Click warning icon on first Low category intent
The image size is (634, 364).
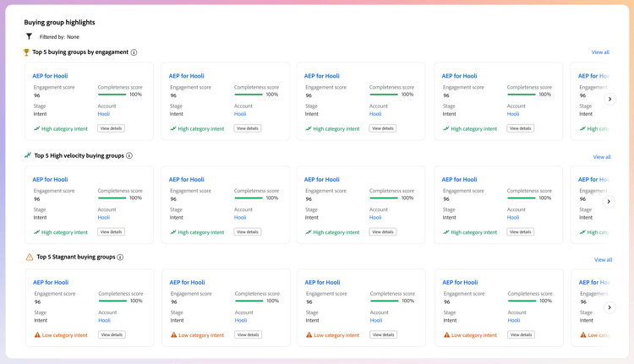[x=37, y=335]
